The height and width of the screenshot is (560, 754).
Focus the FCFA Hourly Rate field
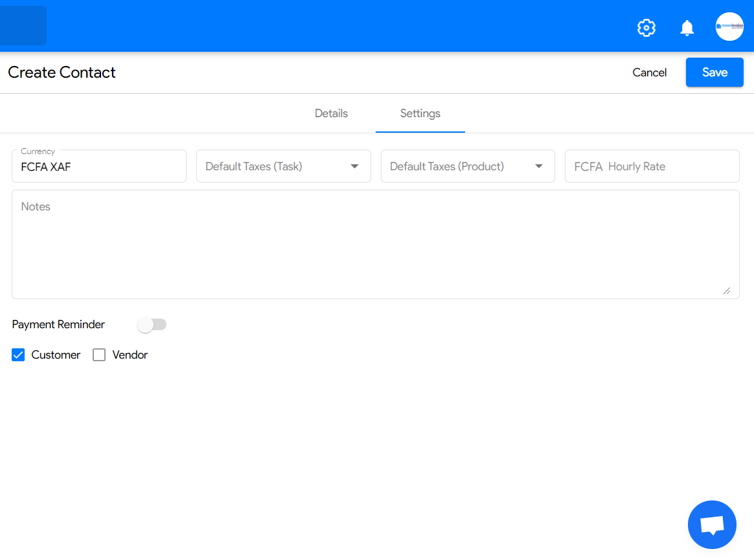[x=652, y=166]
